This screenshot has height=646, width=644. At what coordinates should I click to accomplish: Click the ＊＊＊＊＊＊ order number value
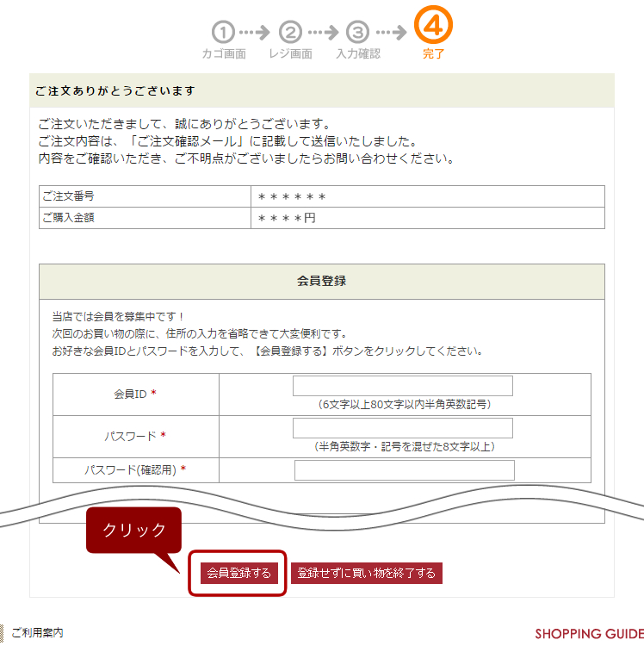pyautogui.click(x=292, y=197)
